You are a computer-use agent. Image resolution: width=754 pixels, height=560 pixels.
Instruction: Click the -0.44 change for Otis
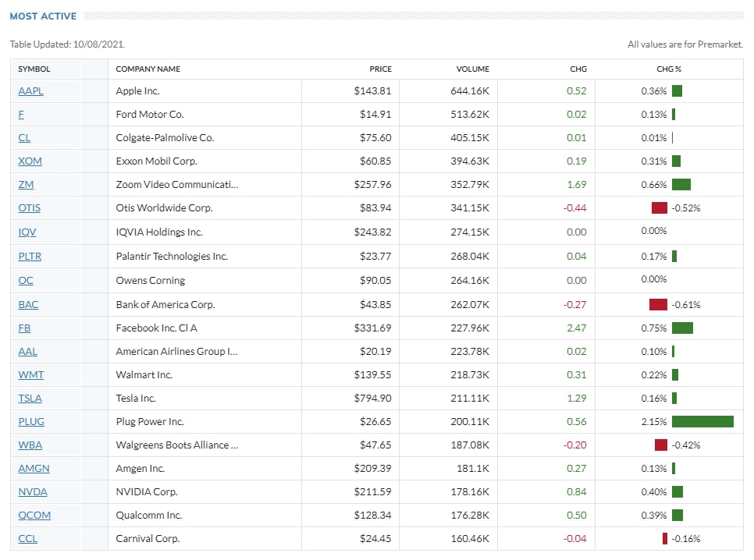tap(575, 208)
